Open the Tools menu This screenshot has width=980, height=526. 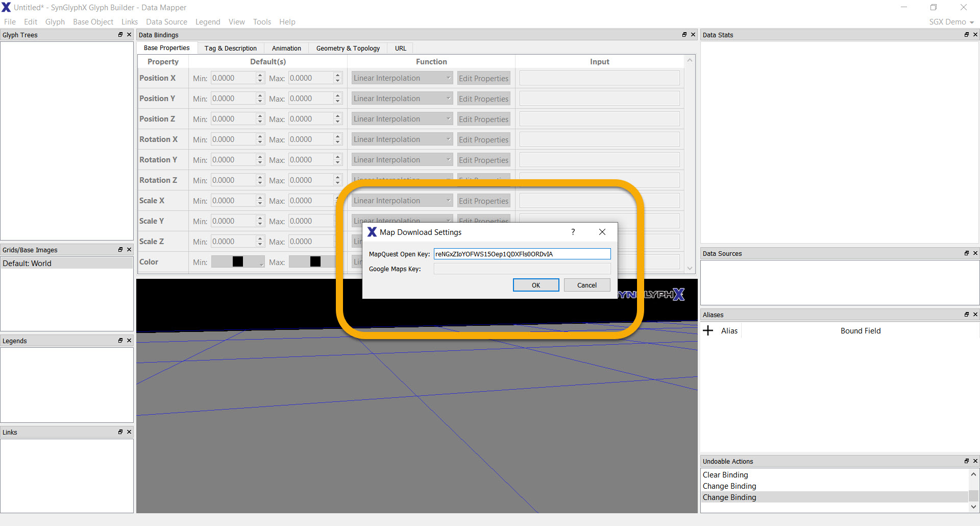point(262,22)
